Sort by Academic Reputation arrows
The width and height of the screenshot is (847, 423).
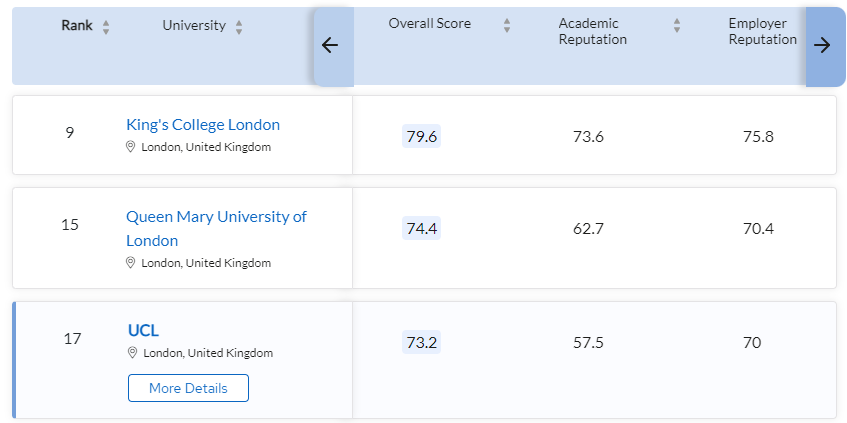pos(677,24)
